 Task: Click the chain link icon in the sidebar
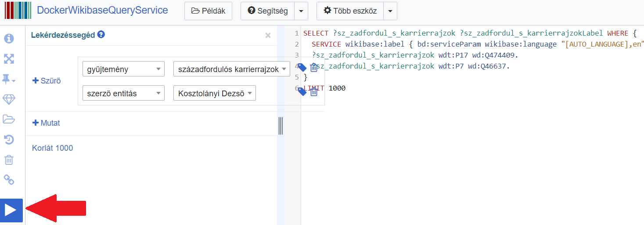point(9,179)
